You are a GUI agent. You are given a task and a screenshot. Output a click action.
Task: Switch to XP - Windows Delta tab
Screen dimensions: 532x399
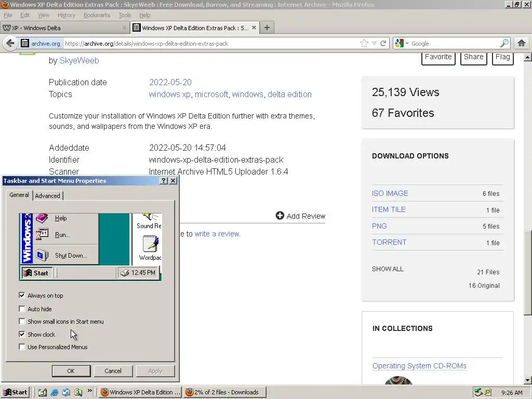click(65, 28)
